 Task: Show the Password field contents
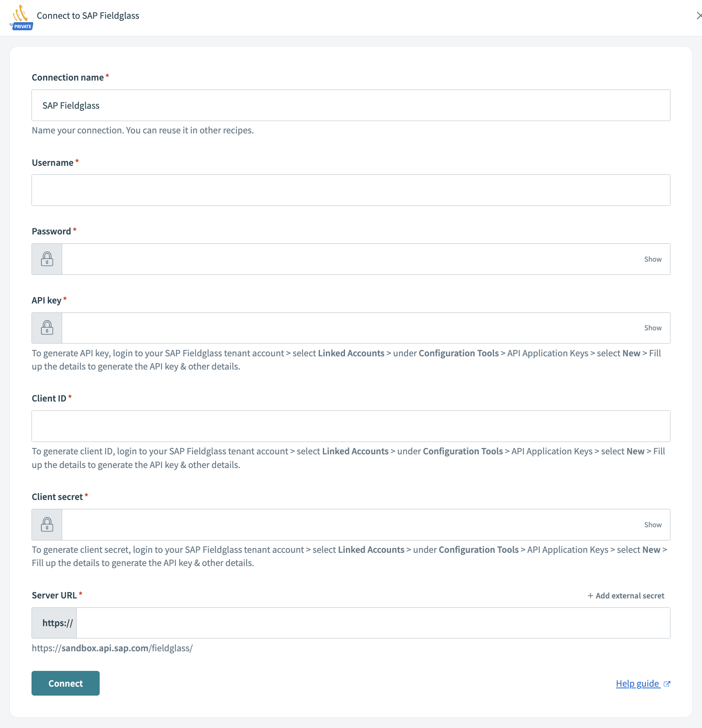[x=653, y=259]
